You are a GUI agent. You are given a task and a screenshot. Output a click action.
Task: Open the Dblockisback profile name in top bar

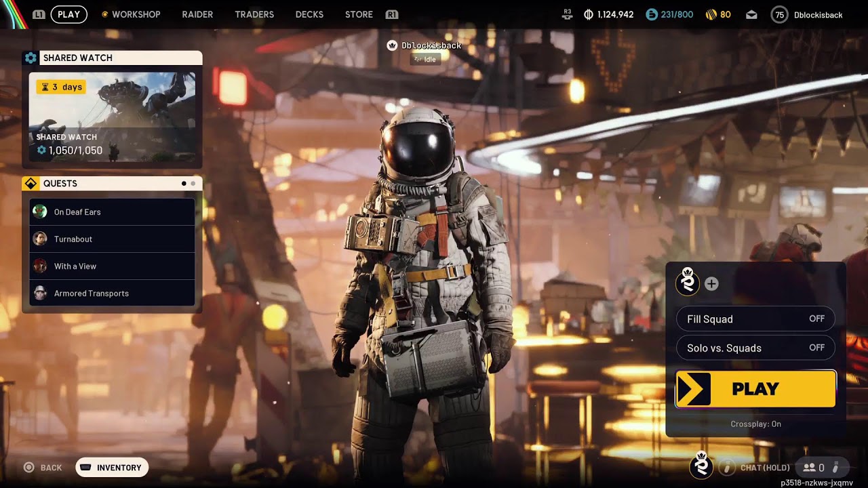click(x=818, y=15)
